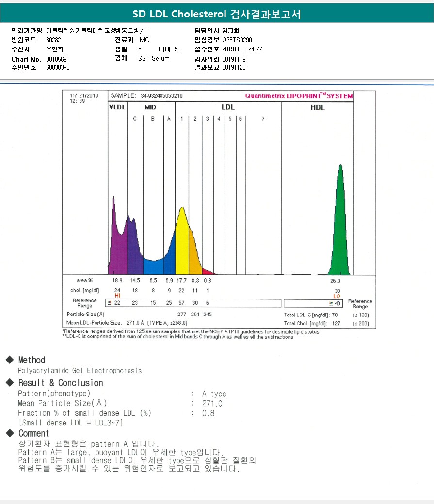Select the VLDL column header
Viewport: 434px width, 504px height.
tap(117, 107)
